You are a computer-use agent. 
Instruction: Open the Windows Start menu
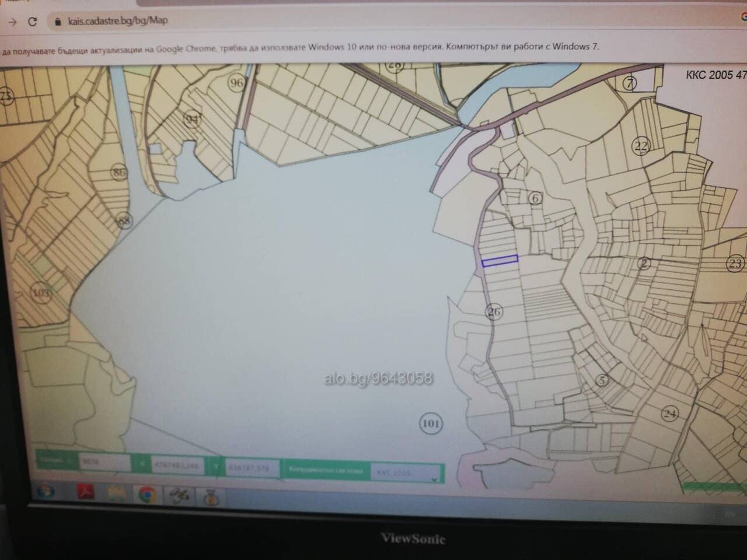point(46,491)
